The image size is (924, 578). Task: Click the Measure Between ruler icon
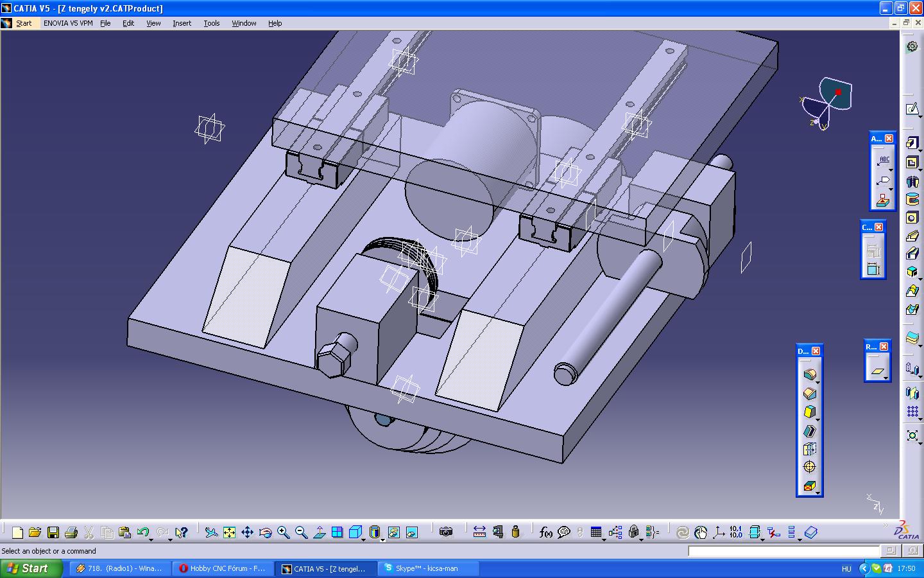pos(479,532)
